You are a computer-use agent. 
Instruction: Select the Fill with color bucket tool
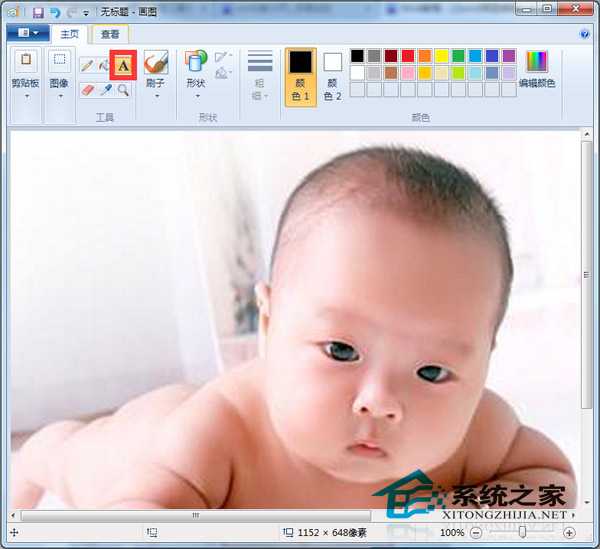click(103, 65)
